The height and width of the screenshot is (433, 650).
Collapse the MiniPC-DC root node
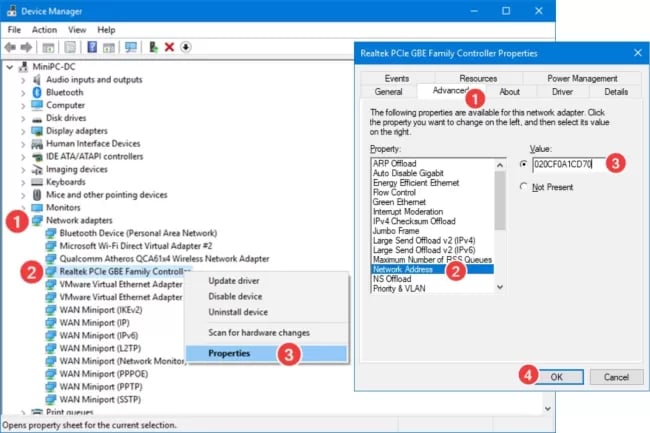click(x=10, y=66)
